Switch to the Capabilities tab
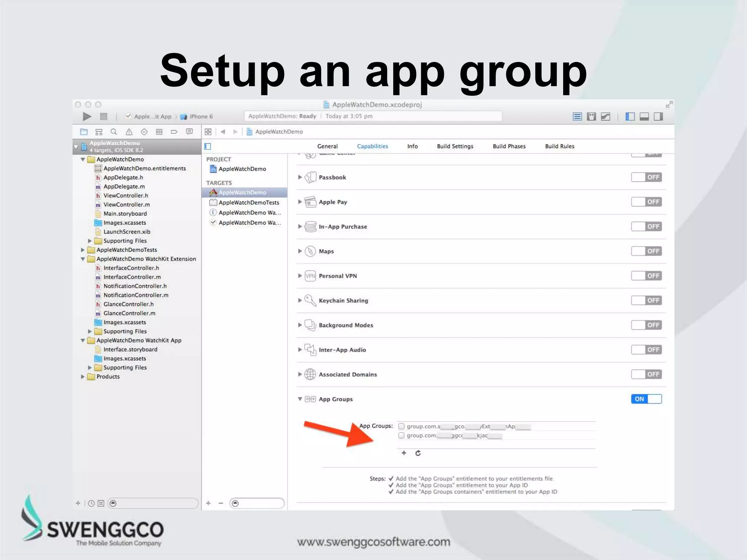This screenshot has width=747, height=560. coord(372,146)
